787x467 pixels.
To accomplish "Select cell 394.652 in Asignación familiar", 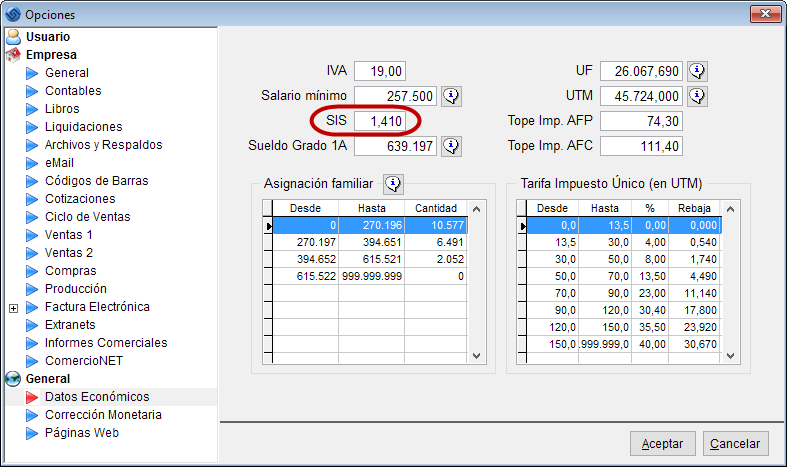I will click(x=306, y=259).
